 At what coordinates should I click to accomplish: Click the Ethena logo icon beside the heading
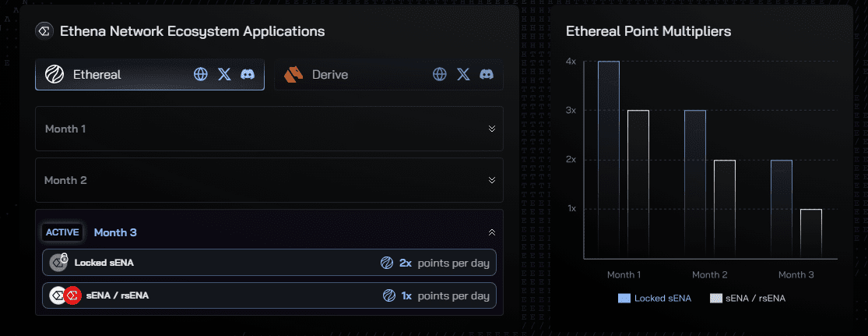(x=44, y=31)
